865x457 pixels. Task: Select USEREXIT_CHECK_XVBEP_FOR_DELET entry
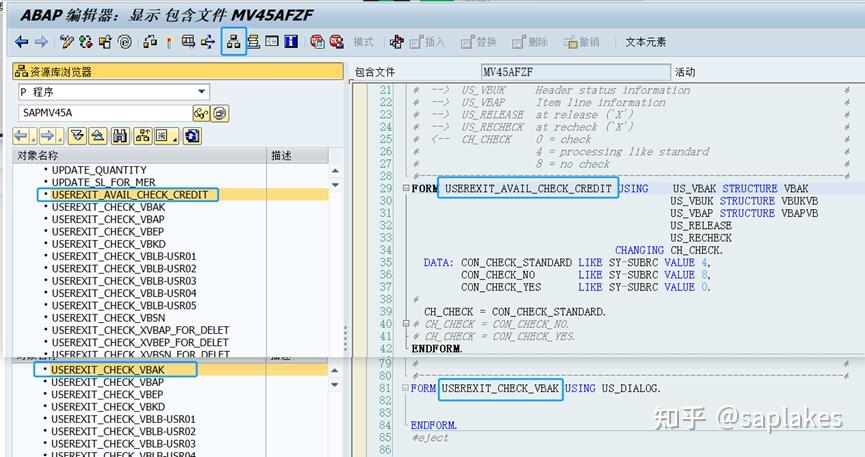coord(140,342)
